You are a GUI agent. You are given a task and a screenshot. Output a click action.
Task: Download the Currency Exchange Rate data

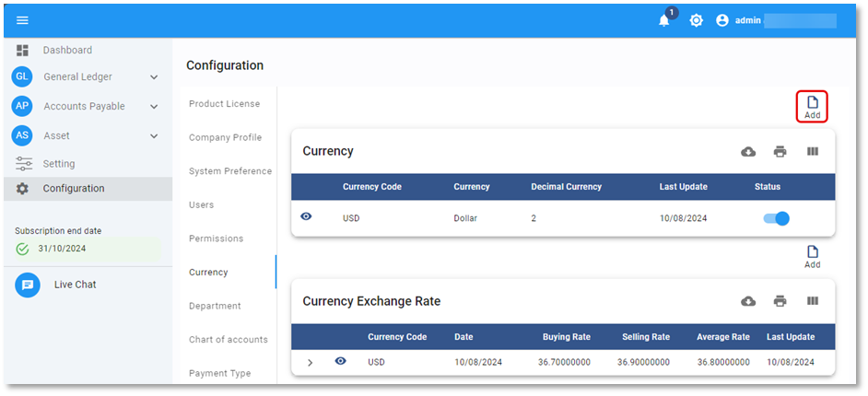point(748,301)
